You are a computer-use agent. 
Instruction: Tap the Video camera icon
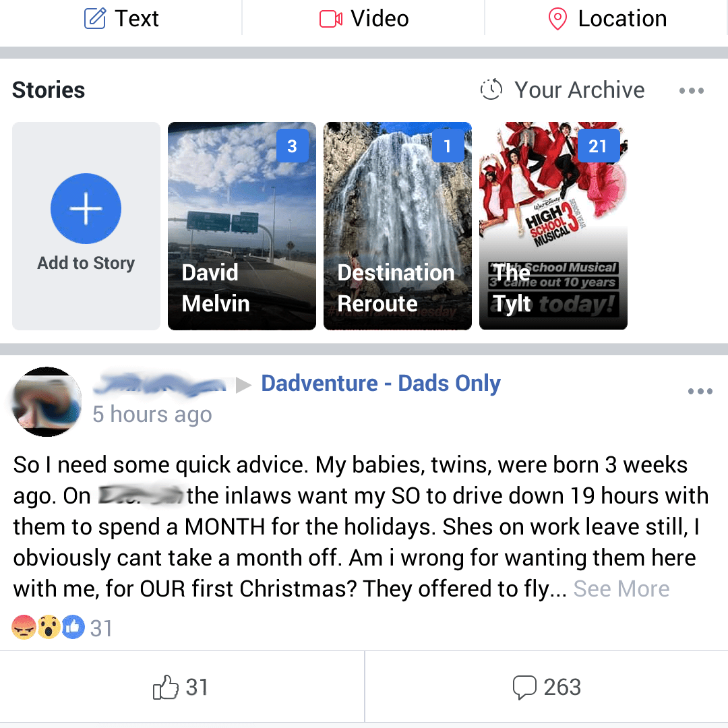[331, 19]
